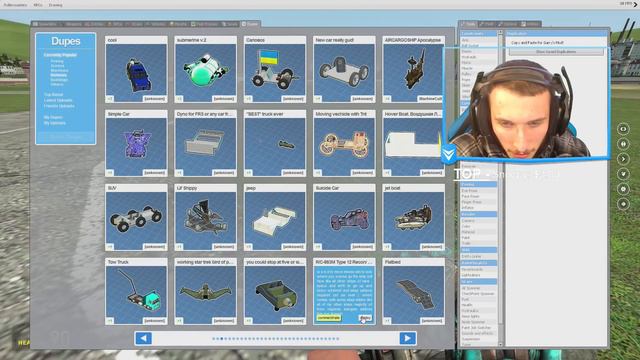The image size is (640, 360).
Task: Select 'you could stop at five or s...' dupe
Action: (x=275, y=291)
